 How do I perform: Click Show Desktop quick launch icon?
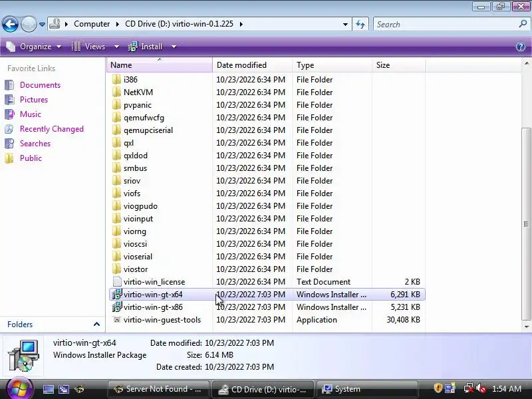[48, 389]
